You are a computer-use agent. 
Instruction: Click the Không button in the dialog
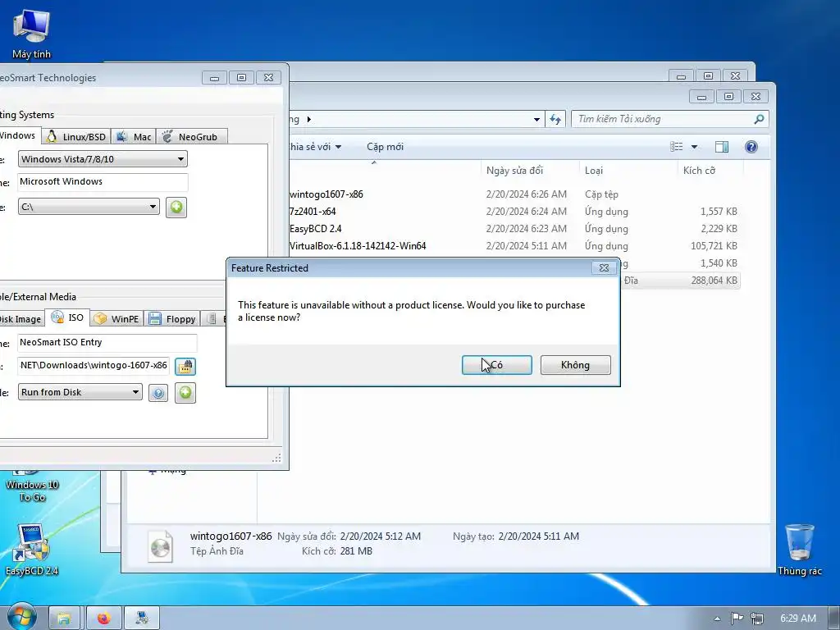coord(575,365)
